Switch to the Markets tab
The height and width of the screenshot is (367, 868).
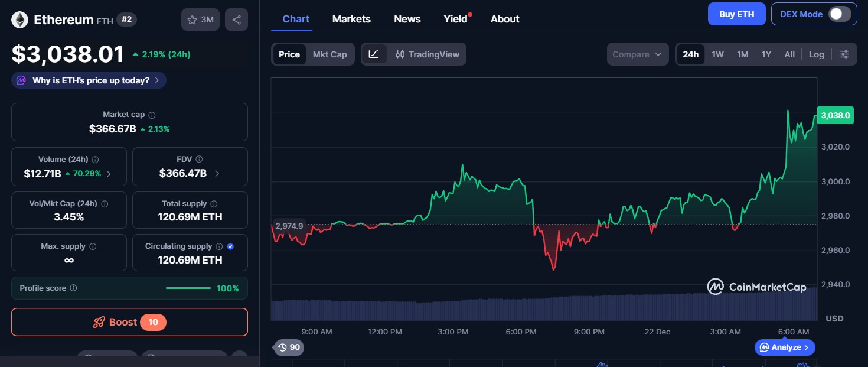(x=351, y=18)
